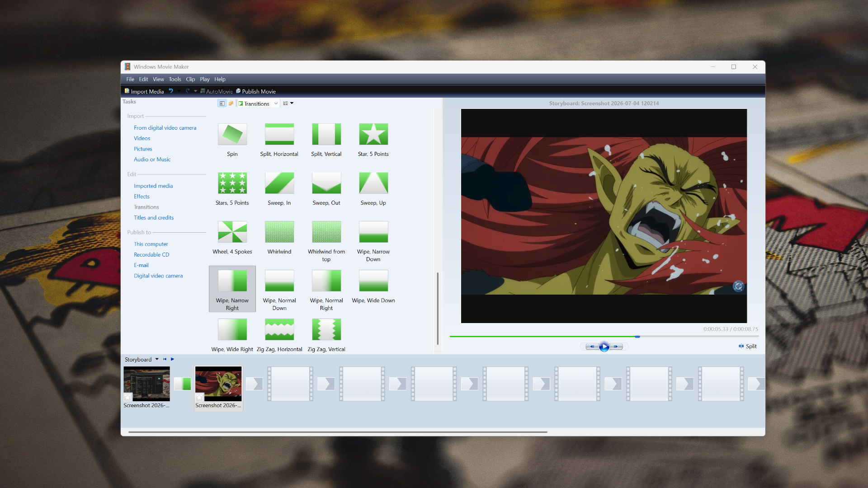Open the Help menu
The image size is (868, 488).
click(x=220, y=79)
